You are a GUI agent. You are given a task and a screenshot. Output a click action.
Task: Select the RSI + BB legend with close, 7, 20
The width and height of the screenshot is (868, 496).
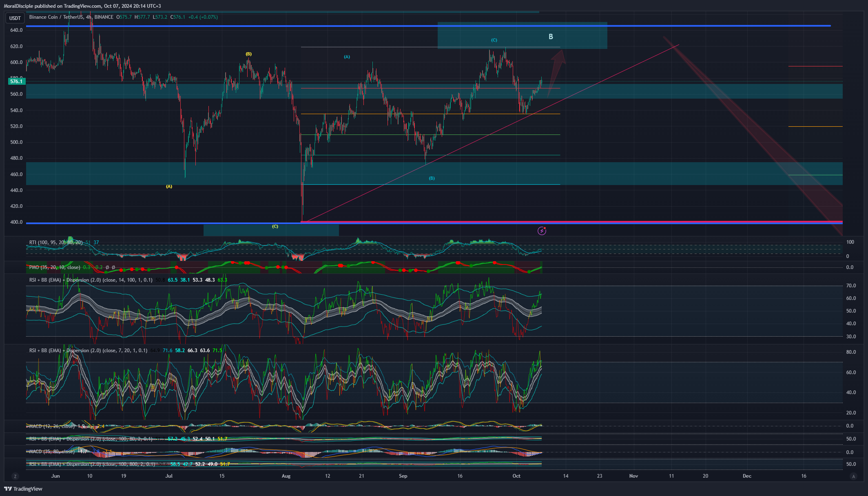tap(88, 351)
